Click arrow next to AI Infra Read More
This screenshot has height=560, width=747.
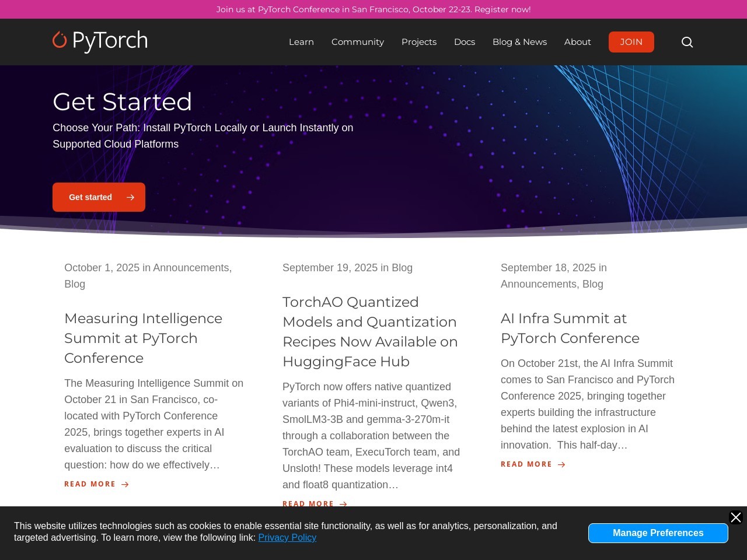pyautogui.click(x=561, y=465)
